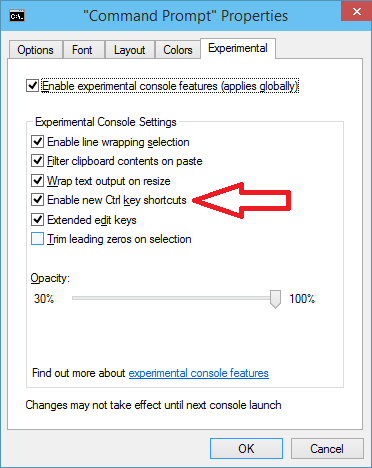
Task: Uncheck Enable new Ctrl key shortcuts
Action: [x=37, y=200]
